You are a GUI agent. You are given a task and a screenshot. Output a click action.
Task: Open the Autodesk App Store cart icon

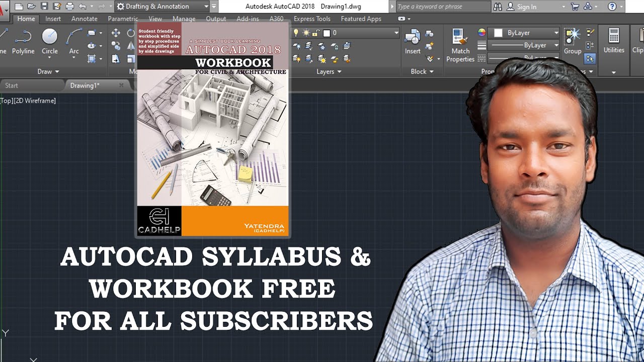(575, 7)
